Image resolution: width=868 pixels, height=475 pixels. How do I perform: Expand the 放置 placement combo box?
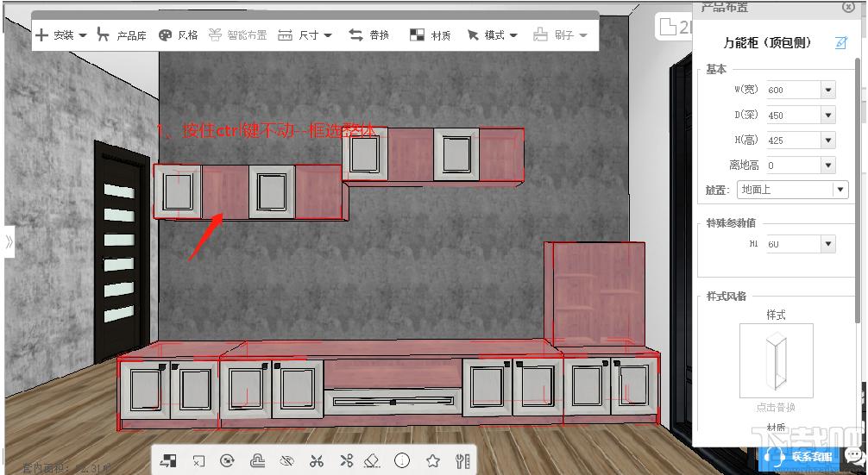tap(793, 190)
